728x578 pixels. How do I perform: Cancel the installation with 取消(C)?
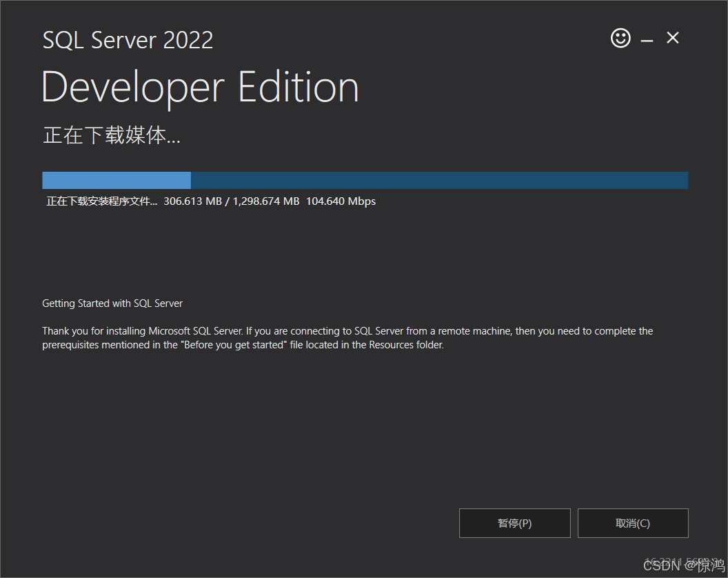coord(632,523)
